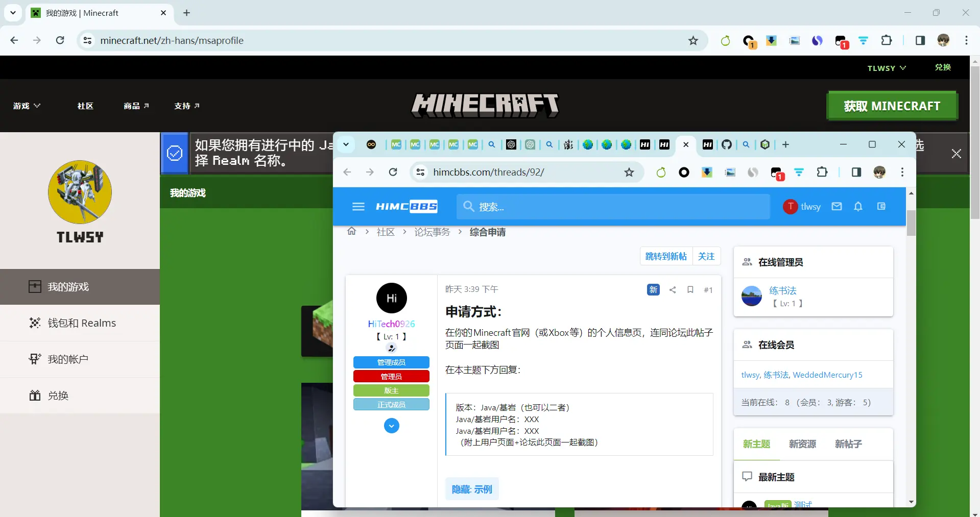
Task: Switch to the 新资源 tab
Action: [801, 444]
